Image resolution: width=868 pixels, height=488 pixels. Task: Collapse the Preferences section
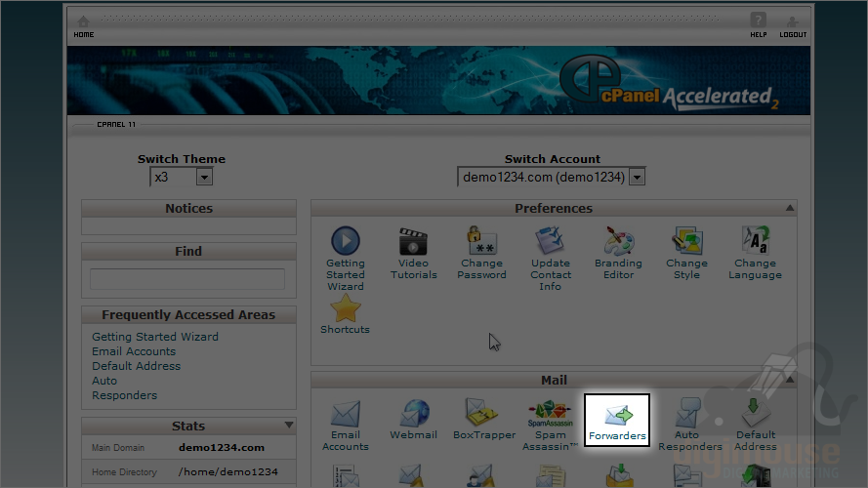coord(790,208)
